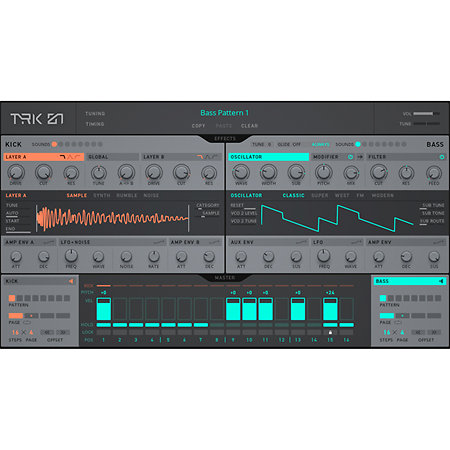Select the active cyan BASS sound slot
The width and height of the screenshot is (450, 450).
coord(358,144)
